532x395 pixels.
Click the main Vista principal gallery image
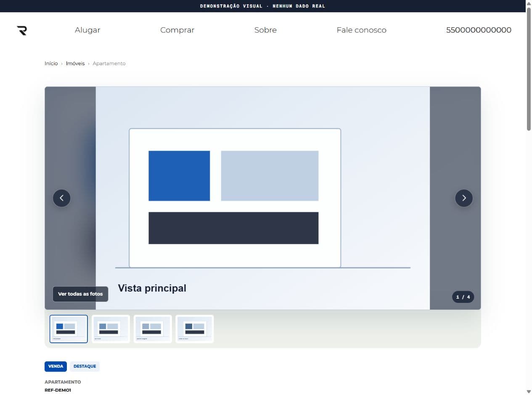click(263, 198)
